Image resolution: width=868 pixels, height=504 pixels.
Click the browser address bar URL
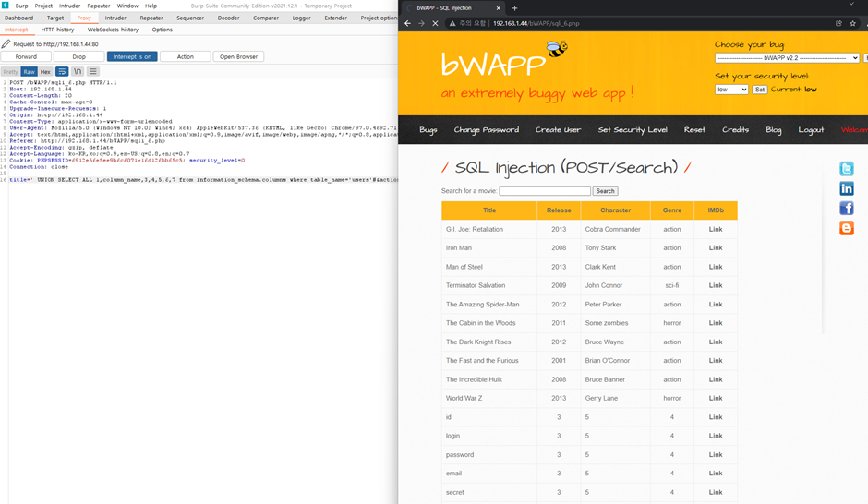click(536, 23)
